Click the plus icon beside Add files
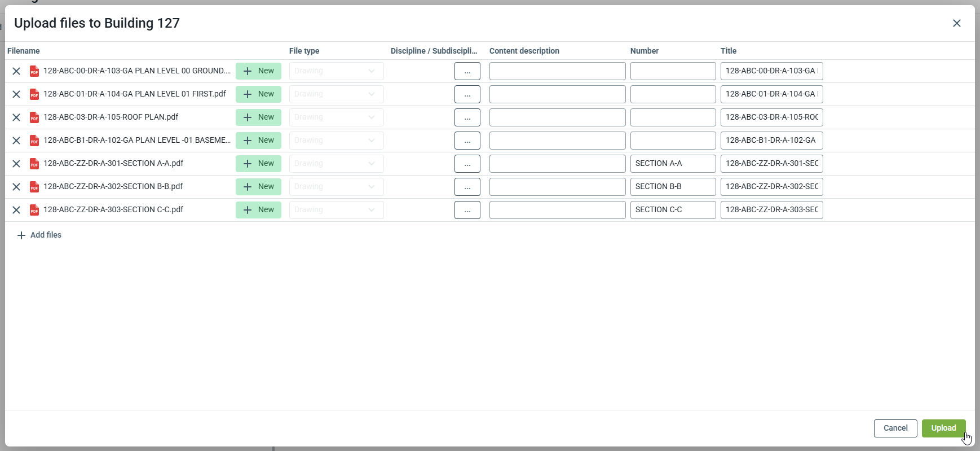The image size is (980, 451). click(x=21, y=235)
